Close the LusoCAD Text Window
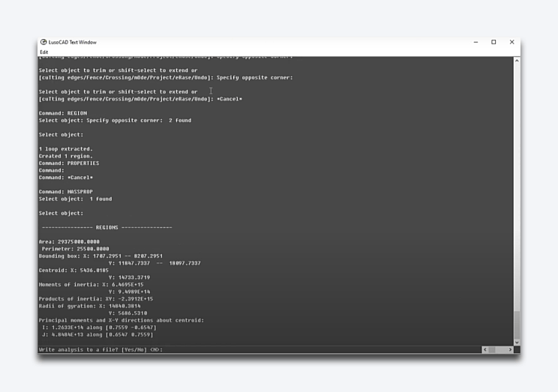 pos(511,43)
